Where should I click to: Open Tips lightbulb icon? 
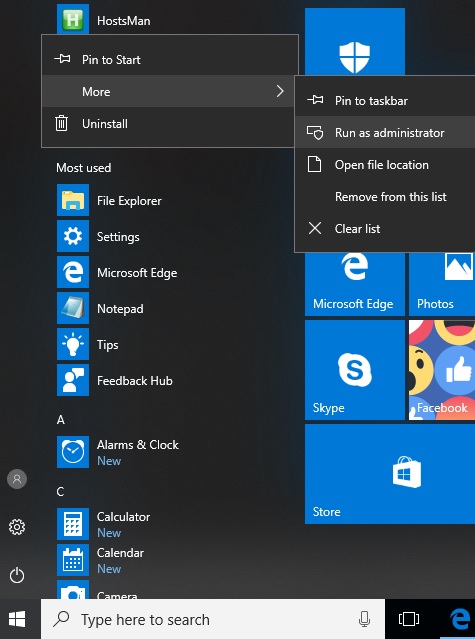point(73,344)
